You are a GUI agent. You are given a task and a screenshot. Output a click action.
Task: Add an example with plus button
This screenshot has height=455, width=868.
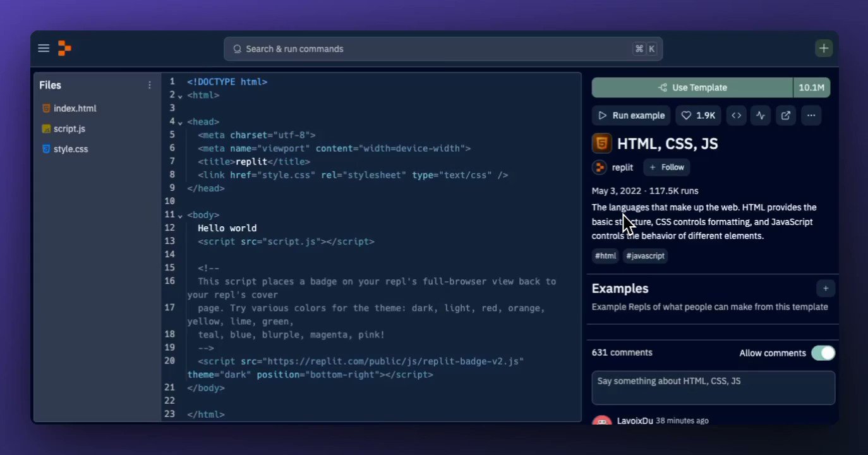coord(826,288)
